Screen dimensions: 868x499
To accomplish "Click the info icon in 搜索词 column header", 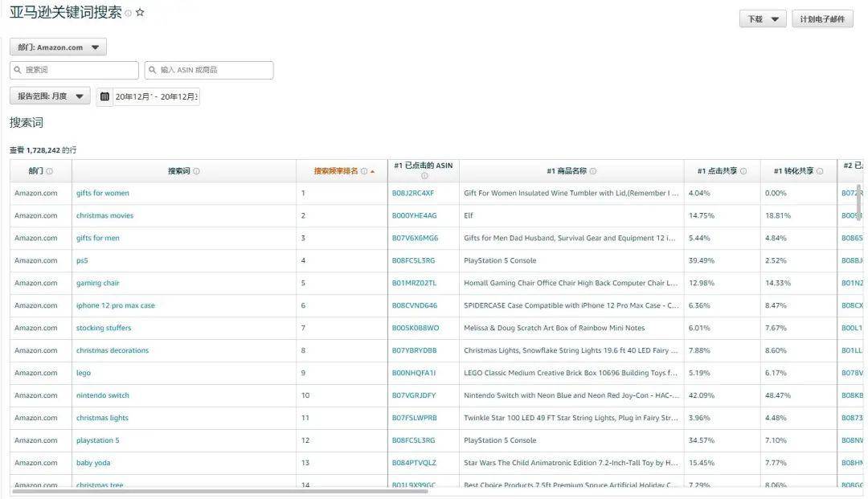I will coord(197,171).
